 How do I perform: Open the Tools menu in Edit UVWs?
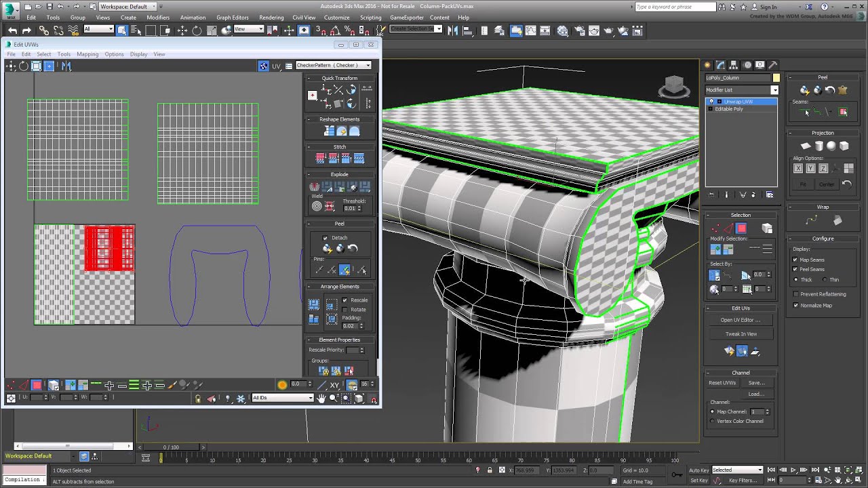coord(64,54)
